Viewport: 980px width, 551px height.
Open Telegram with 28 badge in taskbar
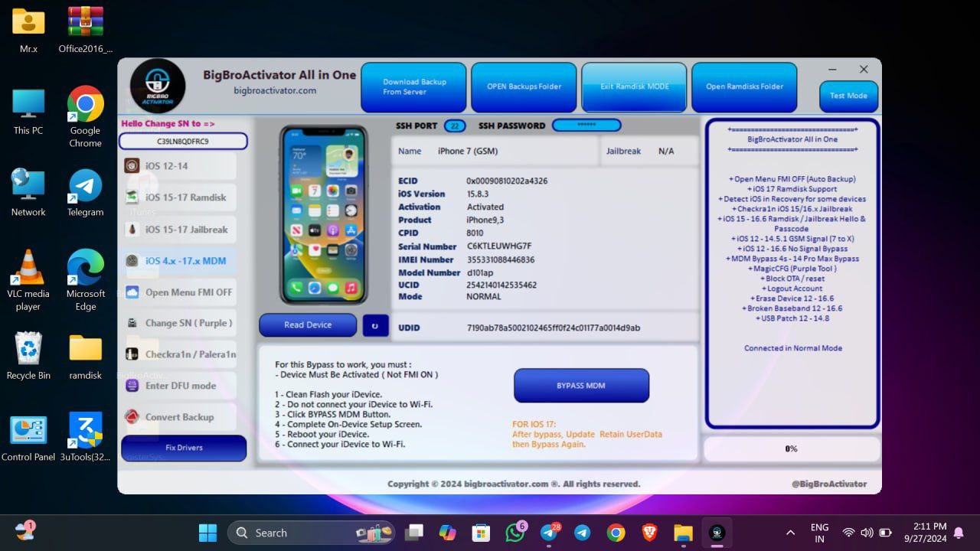point(549,533)
